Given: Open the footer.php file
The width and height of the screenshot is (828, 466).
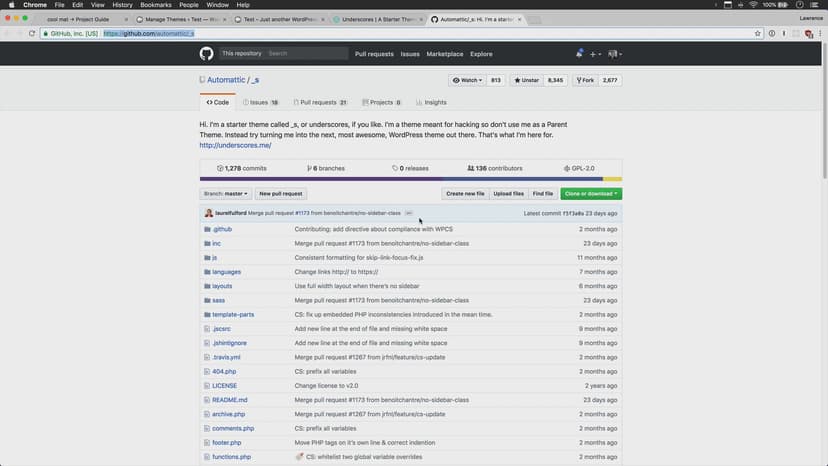Looking at the screenshot, I should pyautogui.click(x=227, y=443).
